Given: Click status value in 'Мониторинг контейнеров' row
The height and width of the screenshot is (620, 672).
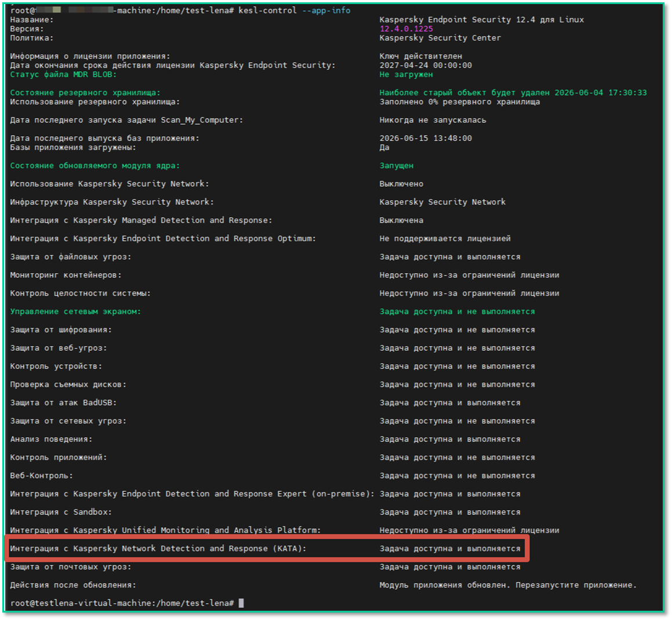Looking at the screenshot, I should 469,275.
